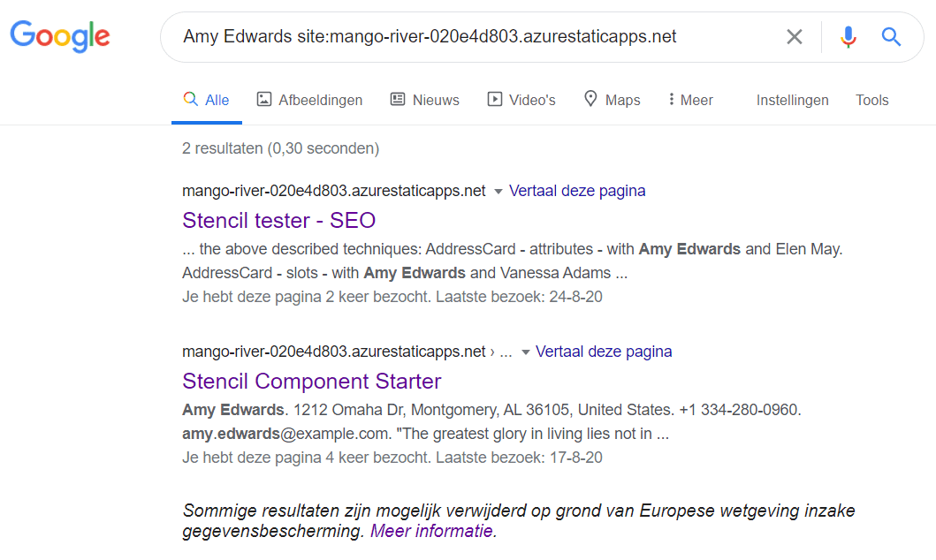Image resolution: width=936 pixels, height=560 pixels.
Task: Go to the Maps tab
Action: tap(612, 100)
